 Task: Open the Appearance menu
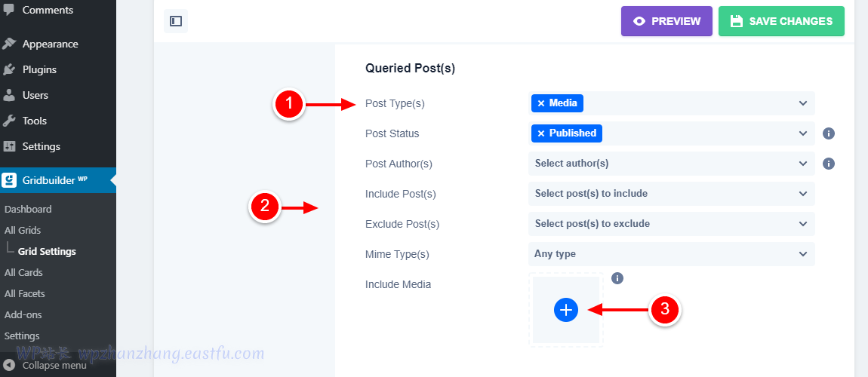click(50, 44)
